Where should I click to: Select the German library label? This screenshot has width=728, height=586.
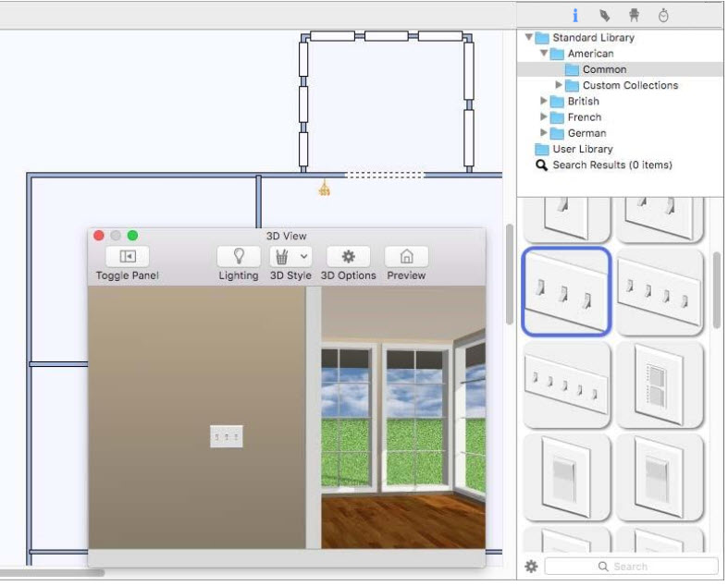586,133
